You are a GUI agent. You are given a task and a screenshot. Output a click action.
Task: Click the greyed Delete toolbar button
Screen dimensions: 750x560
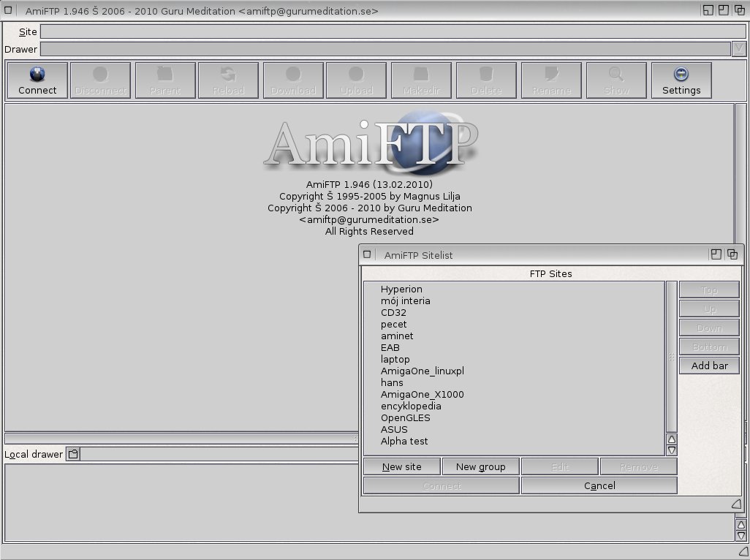[486, 80]
